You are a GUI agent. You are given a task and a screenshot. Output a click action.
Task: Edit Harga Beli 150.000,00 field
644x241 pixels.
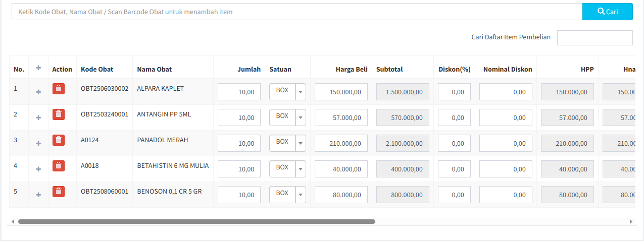341,92
